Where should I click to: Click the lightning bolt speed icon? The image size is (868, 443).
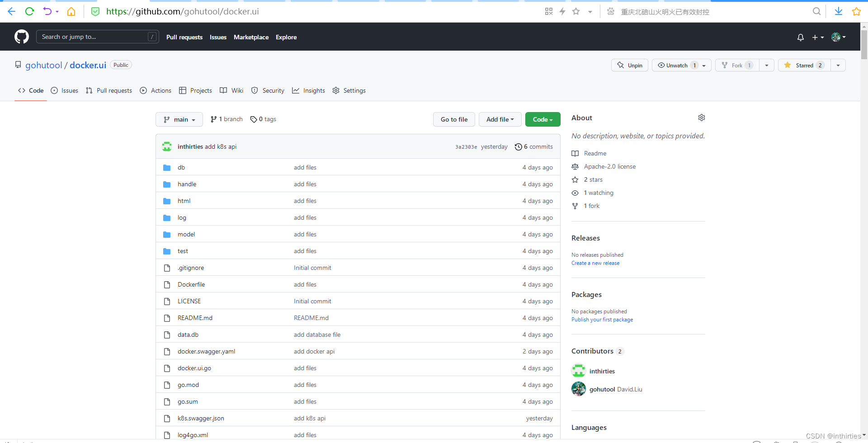click(x=562, y=11)
